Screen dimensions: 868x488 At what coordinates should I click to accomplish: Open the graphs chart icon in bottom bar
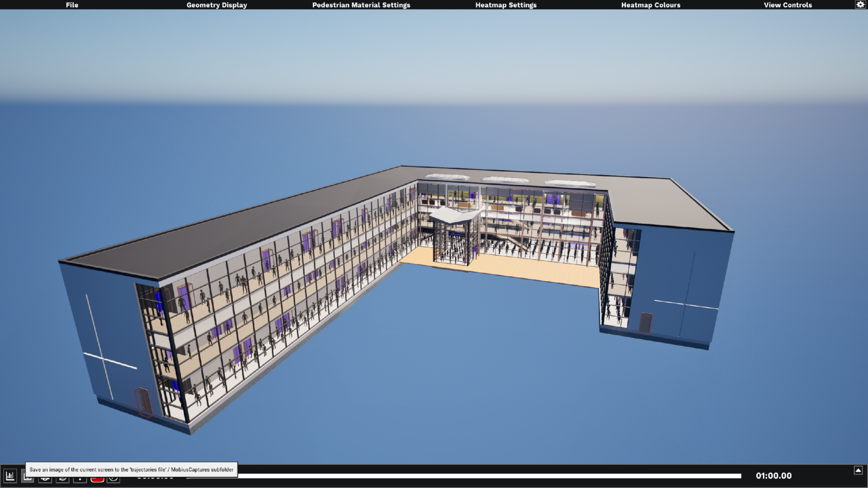10,476
